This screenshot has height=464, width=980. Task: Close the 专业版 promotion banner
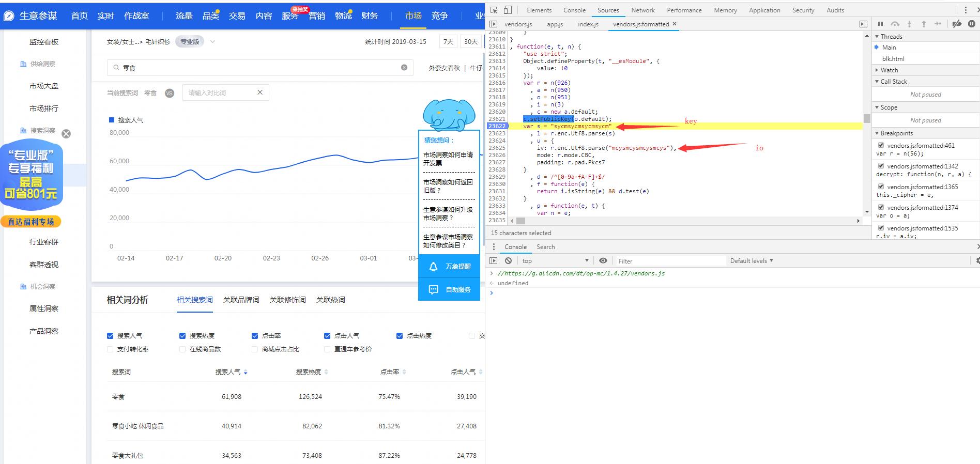pos(66,134)
